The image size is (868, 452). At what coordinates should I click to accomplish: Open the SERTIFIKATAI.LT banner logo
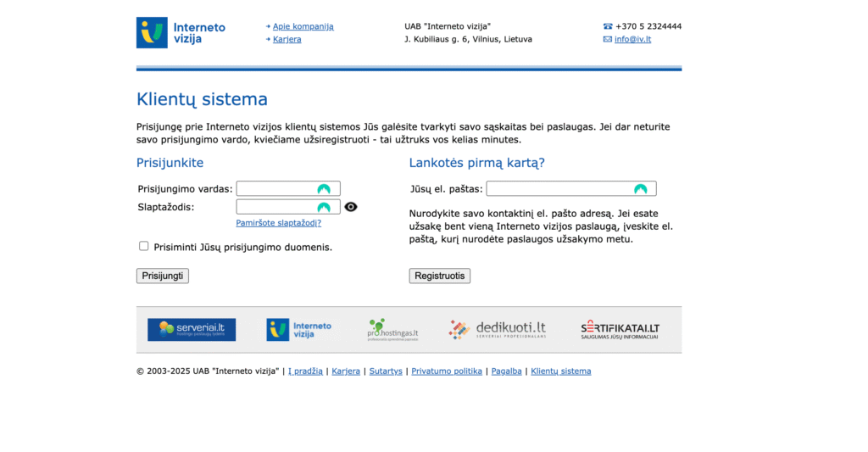620,330
